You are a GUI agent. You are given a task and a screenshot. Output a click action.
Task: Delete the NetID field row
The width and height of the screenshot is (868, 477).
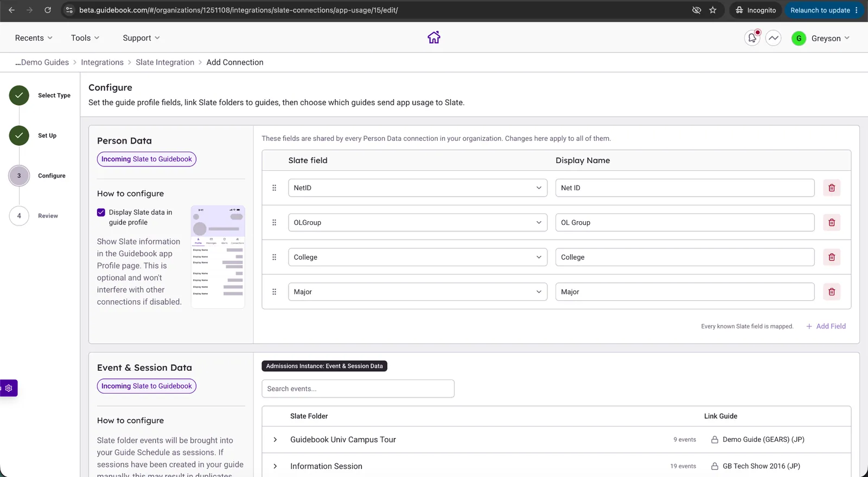click(x=832, y=188)
